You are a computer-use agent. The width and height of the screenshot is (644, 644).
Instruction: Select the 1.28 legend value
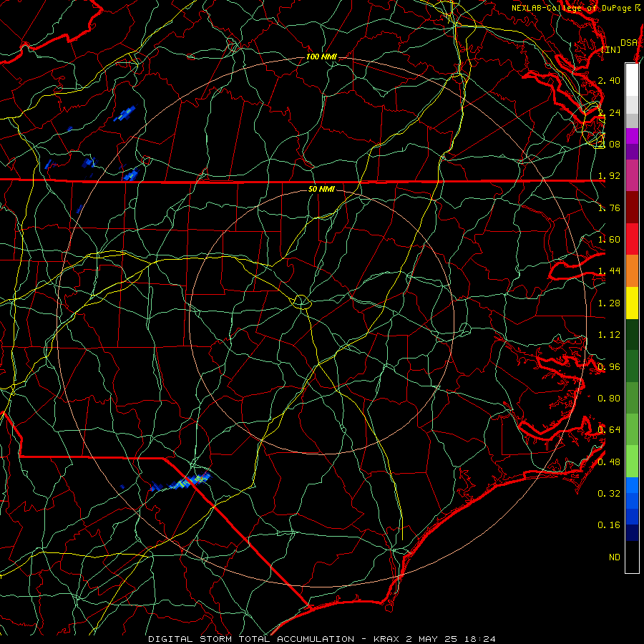tap(609, 303)
